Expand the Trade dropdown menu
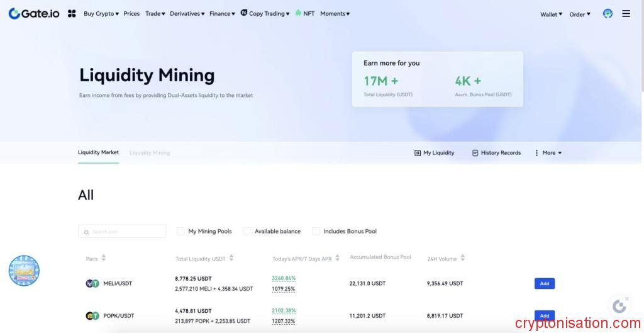 coord(155,14)
